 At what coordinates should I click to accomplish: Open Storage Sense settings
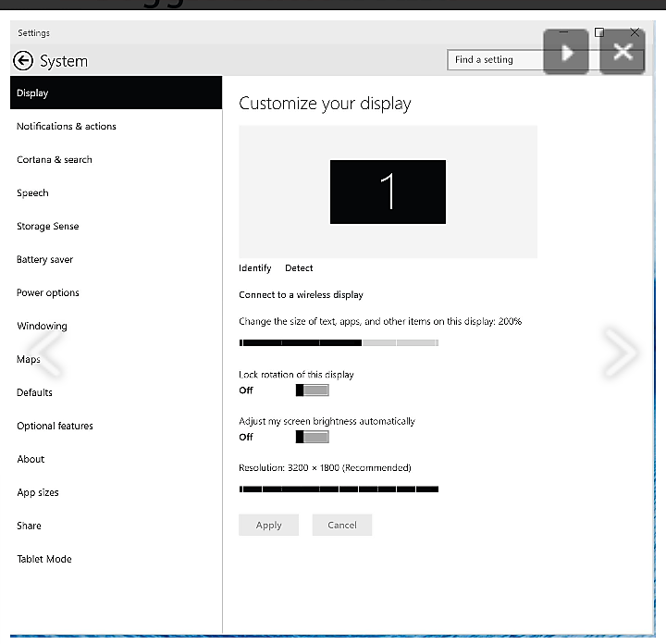pyautogui.click(x=116, y=226)
